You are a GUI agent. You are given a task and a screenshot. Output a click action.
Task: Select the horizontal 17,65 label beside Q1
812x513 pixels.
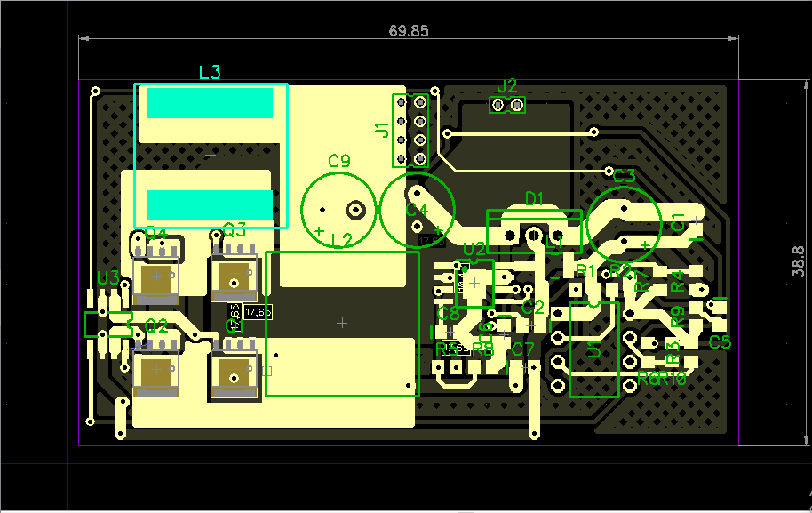258,312
